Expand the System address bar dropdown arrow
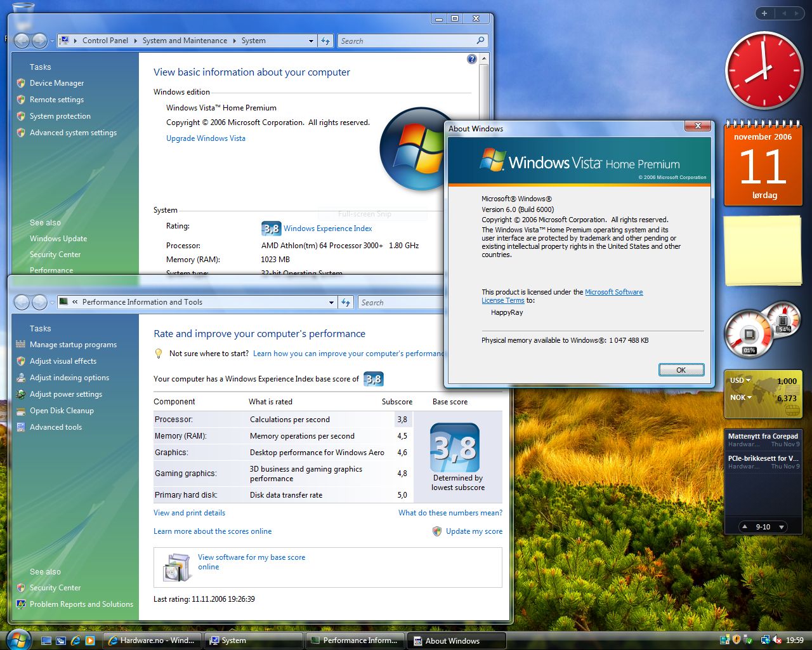 click(311, 41)
